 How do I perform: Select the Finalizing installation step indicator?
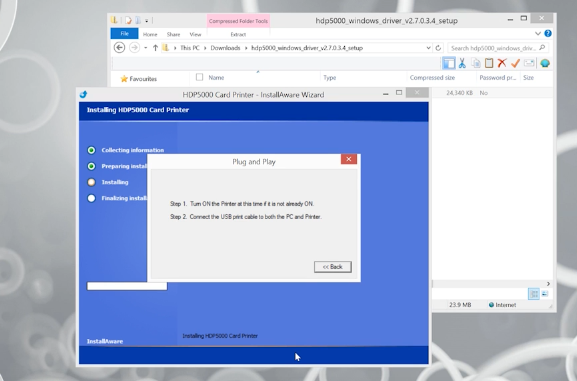[x=91, y=198]
